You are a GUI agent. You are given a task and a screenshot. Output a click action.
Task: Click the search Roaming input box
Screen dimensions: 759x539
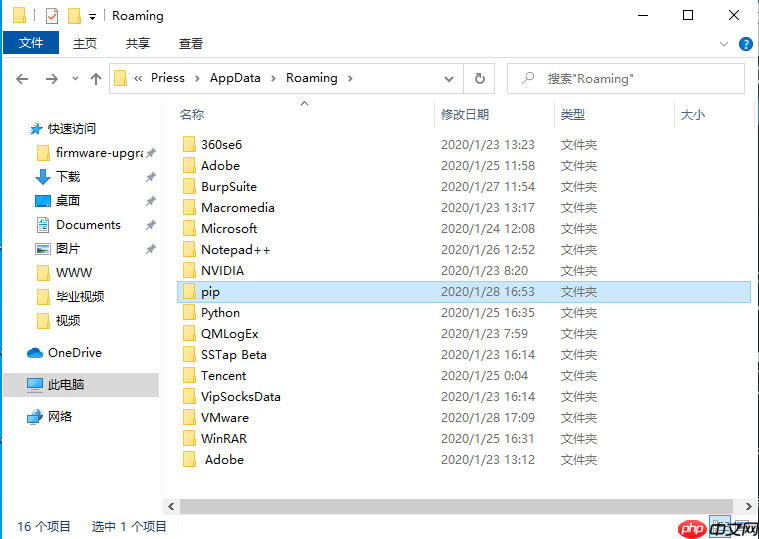625,78
